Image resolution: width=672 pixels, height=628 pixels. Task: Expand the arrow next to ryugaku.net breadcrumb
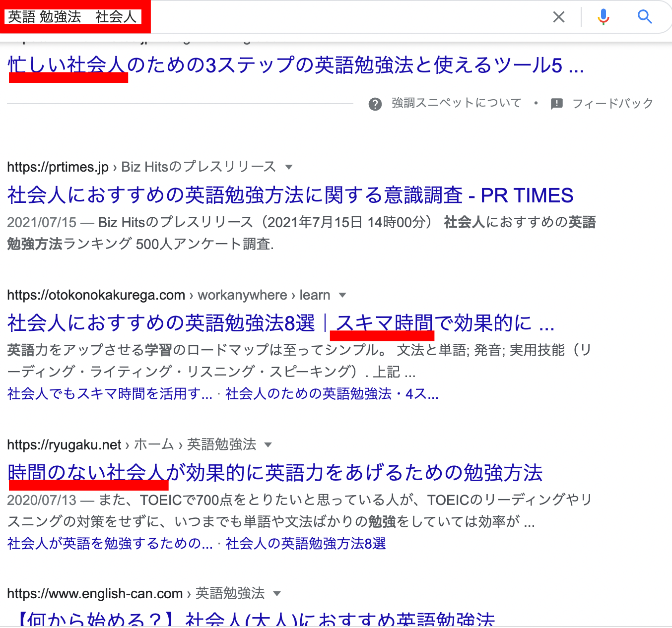pyautogui.click(x=268, y=444)
